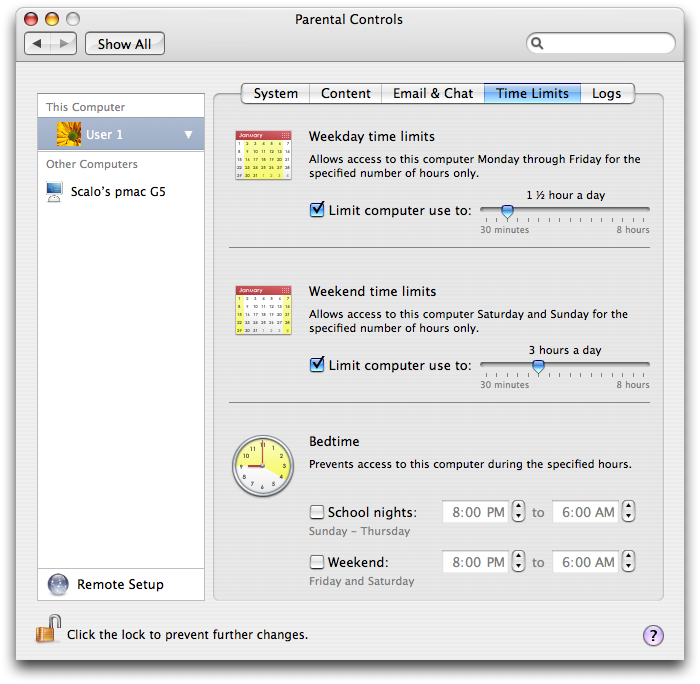Click the back navigation arrow
The image size is (700, 684).
[x=38, y=44]
